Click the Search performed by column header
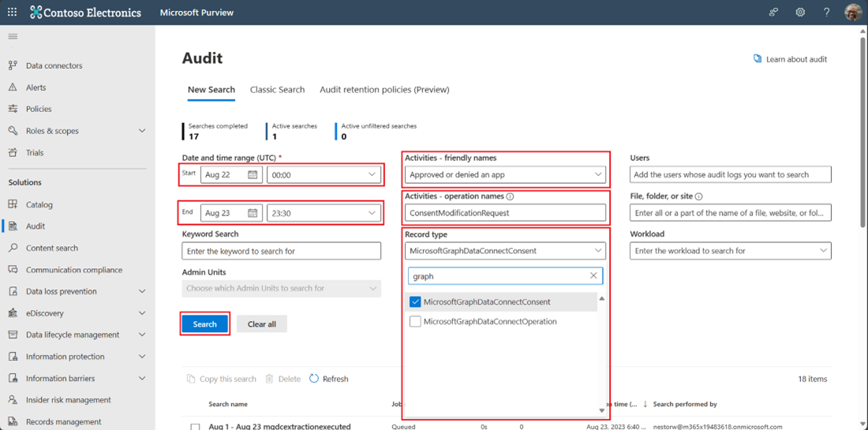Viewport: 868px width, 430px height. tap(685, 404)
